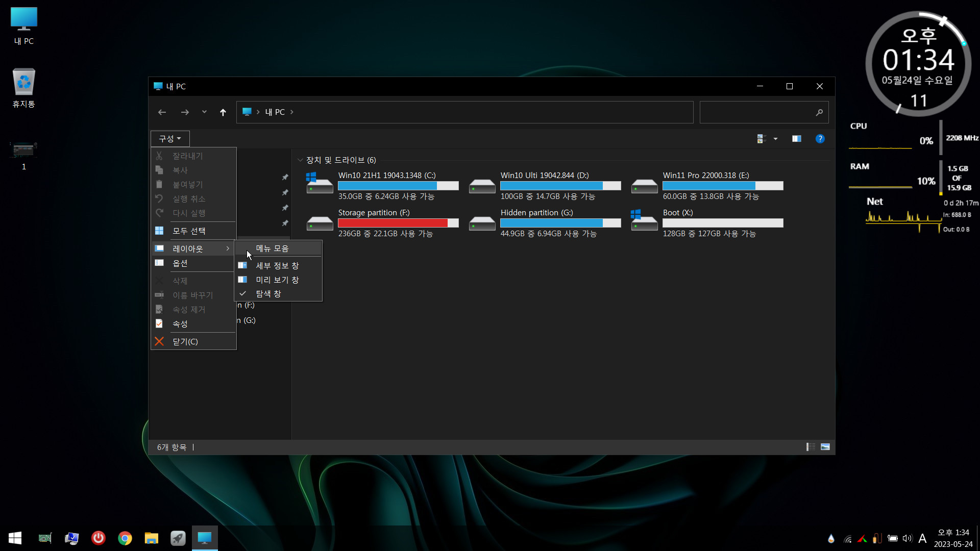Uncheck 탐색 창 navigation pane
The width and height of the screenshot is (980, 551).
click(278, 294)
